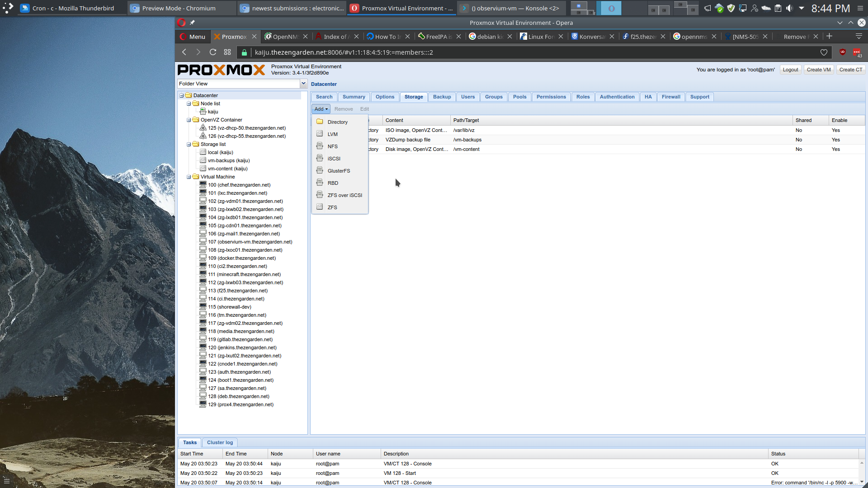Choose RBD from the Add storage menu
Viewport: 868px width, 488px height.
(340, 183)
